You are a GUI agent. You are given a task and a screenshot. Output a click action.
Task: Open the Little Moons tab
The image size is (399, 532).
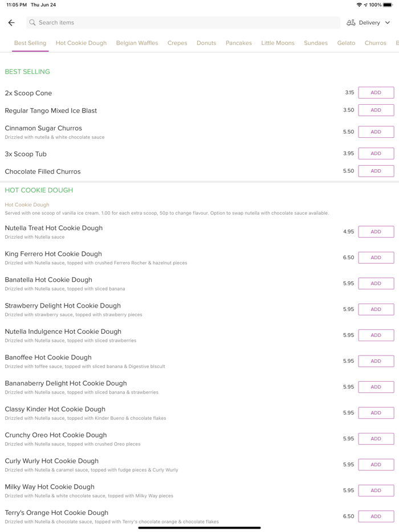(278, 43)
